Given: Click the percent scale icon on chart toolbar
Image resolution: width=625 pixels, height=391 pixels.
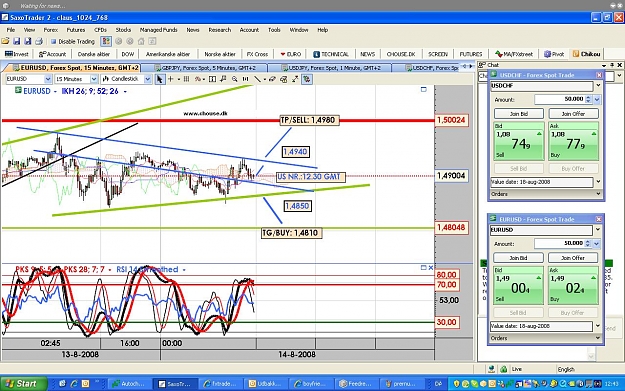Looking at the screenshot, I should pos(197,79).
